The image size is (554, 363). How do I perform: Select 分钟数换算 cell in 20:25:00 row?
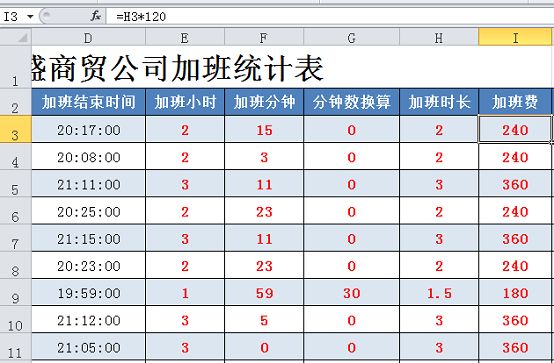[351, 211]
